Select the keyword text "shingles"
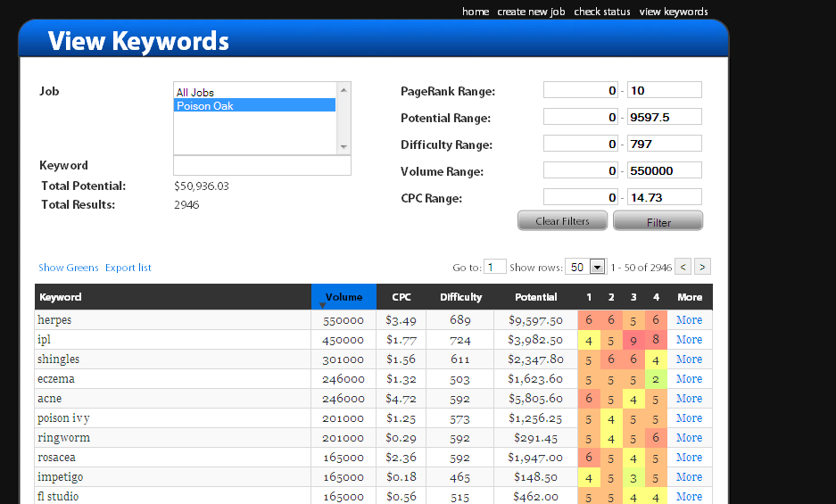The image size is (836, 504). coord(59,359)
